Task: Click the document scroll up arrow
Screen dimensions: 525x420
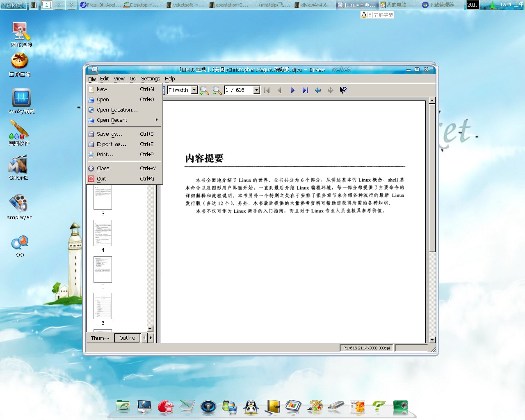Action: coord(432,100)
